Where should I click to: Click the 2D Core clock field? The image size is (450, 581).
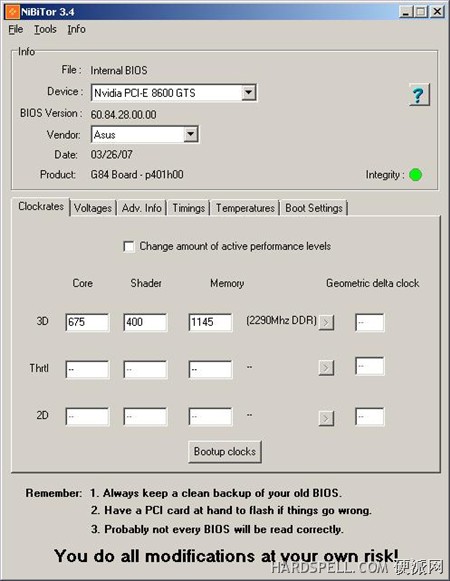point(87,416)
